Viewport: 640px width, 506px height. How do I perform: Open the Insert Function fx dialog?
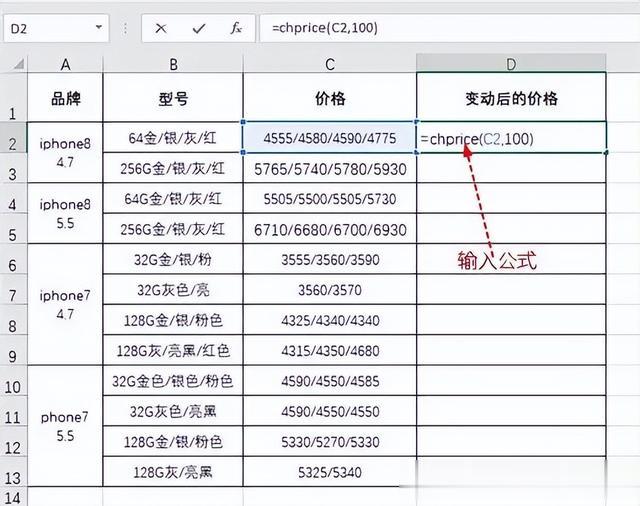tap(236, 28)
